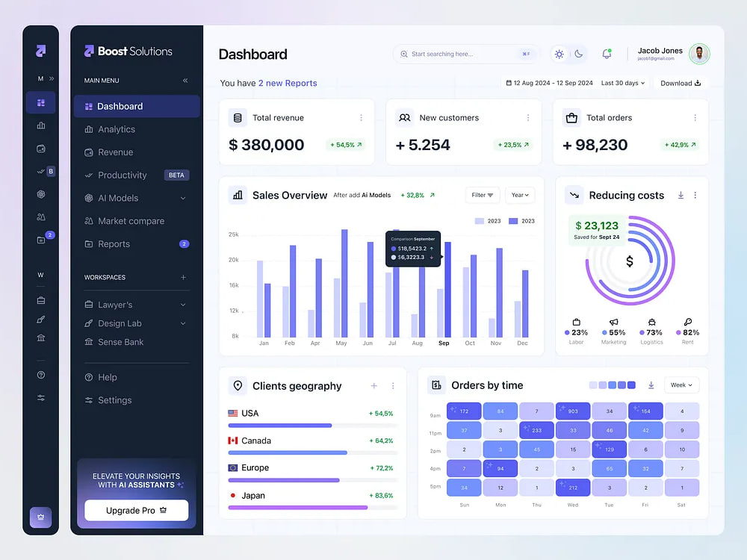
Task: Expand Lawyer's workspace chevron
Action: click(x=183, y=305)
